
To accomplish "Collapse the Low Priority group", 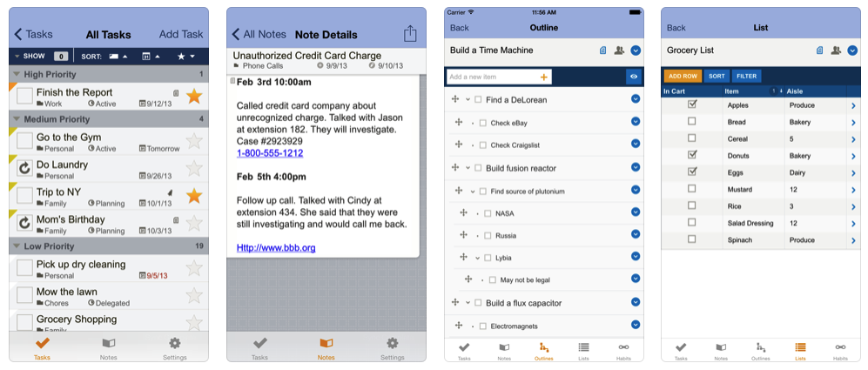I will click(x=17, y=246).
